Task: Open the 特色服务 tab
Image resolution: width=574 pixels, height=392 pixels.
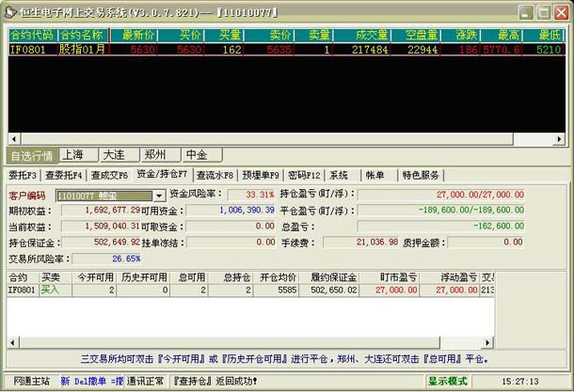Action: pyautogui.click(x=421, y=176)
